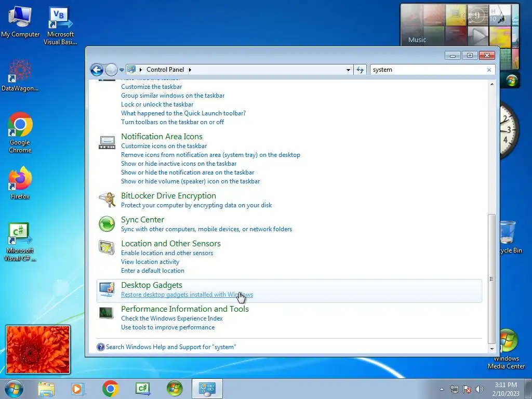Click the Control Panel address bar icon

(131, 70)
